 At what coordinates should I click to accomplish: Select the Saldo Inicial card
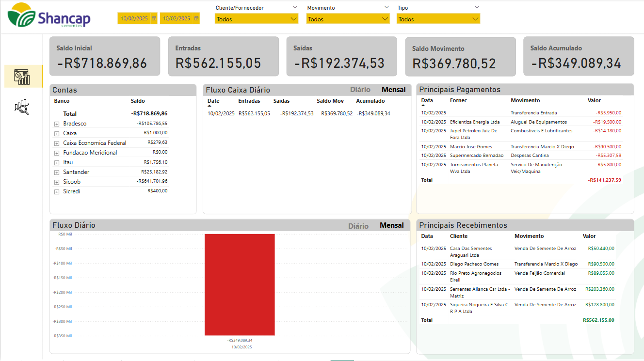[105, 56]
